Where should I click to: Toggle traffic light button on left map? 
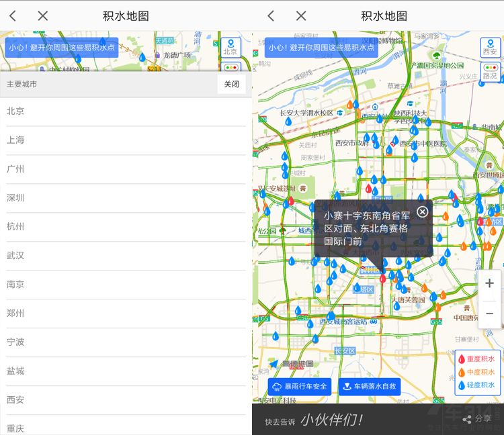(x=230, y=66)
